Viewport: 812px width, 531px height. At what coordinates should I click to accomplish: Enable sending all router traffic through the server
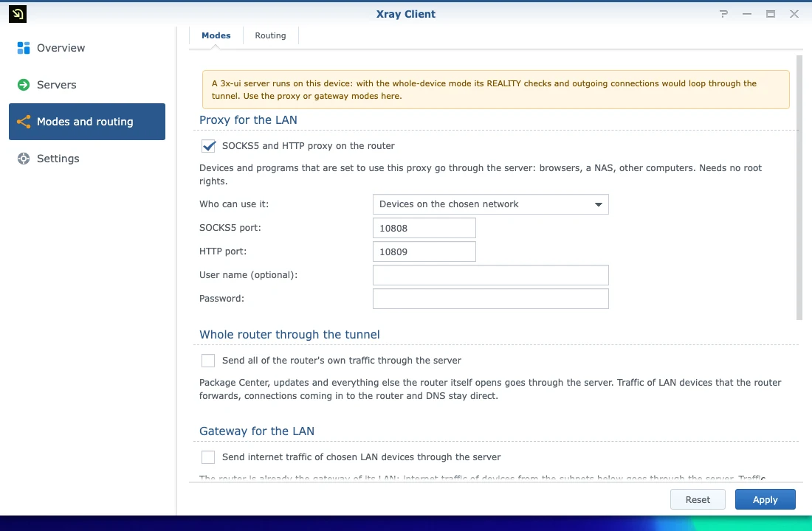[x=208, y=360]
